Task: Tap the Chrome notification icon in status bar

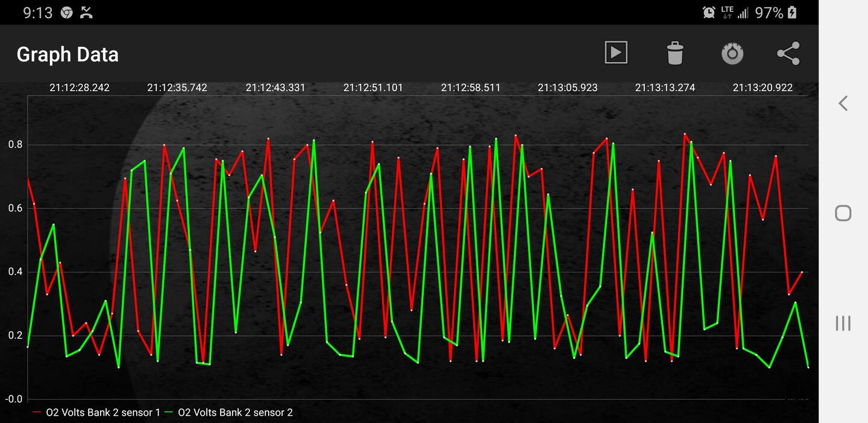Action: [66, 13]
